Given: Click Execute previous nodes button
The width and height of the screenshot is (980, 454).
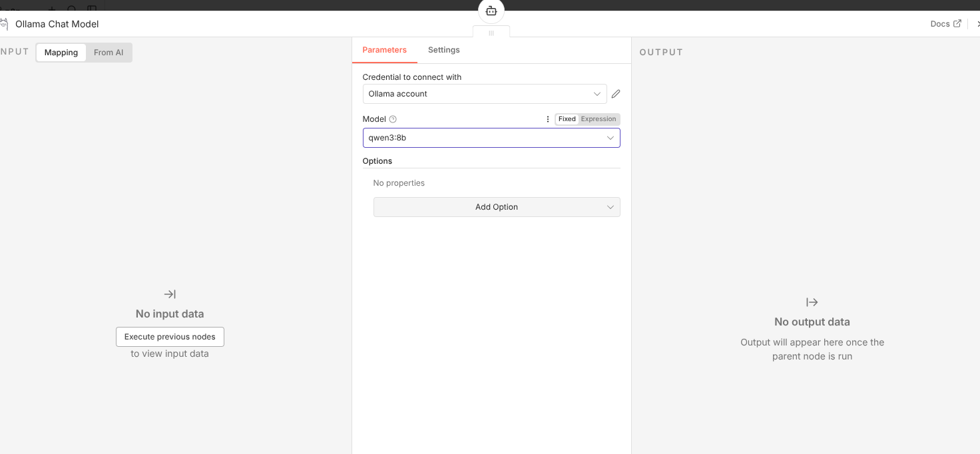Looking at the screenshot, I should 170,337.
